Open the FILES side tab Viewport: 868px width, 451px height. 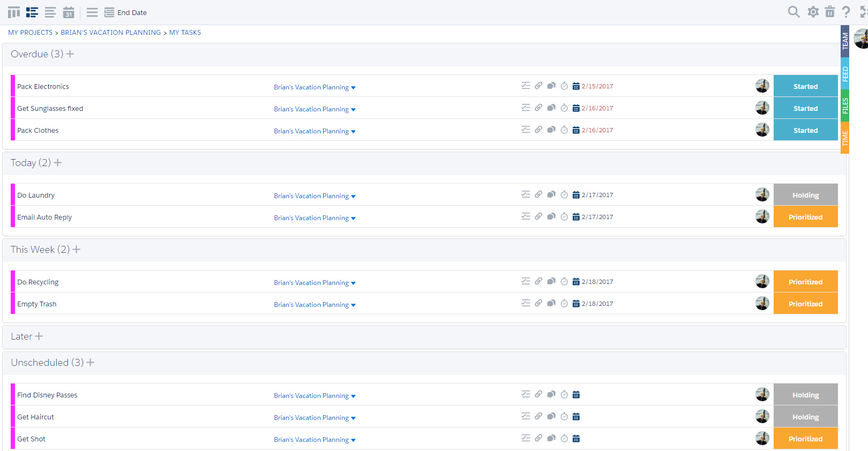pos(845,106)
